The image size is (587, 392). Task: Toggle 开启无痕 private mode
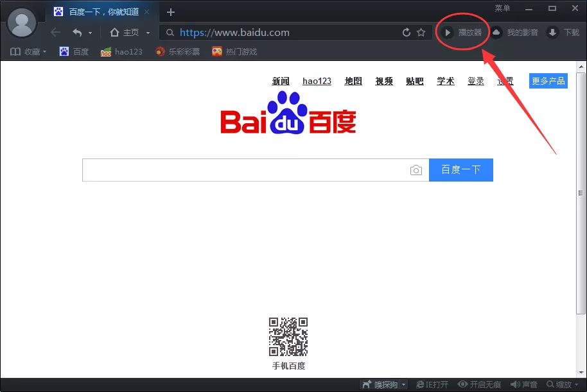coord(479,384)
